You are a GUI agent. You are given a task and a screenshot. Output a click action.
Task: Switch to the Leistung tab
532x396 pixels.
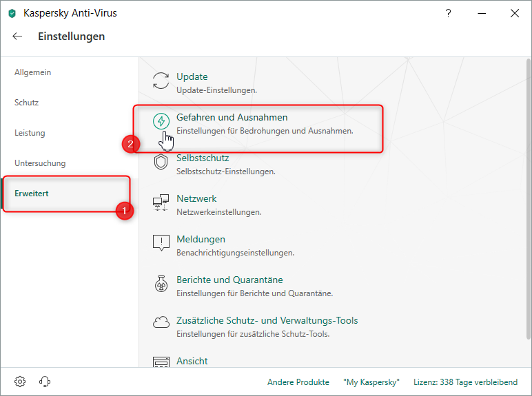[30, 133]
